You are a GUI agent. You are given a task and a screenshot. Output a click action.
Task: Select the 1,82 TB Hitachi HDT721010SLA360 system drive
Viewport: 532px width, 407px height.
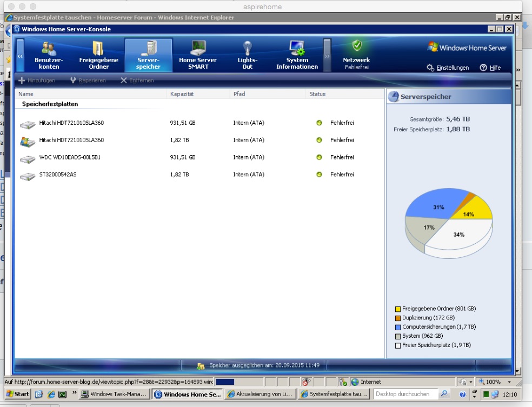click(199, 141)
